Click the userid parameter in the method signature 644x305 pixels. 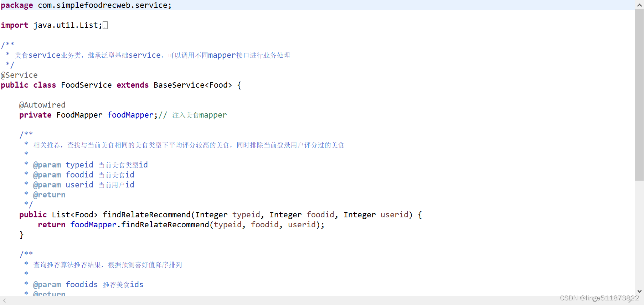coord(394,215)
